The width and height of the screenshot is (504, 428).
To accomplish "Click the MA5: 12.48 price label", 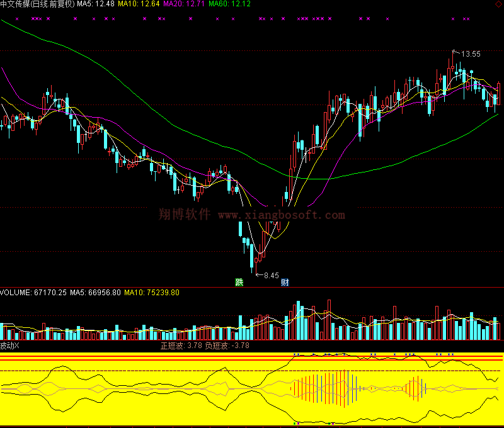I will [96, 4].
